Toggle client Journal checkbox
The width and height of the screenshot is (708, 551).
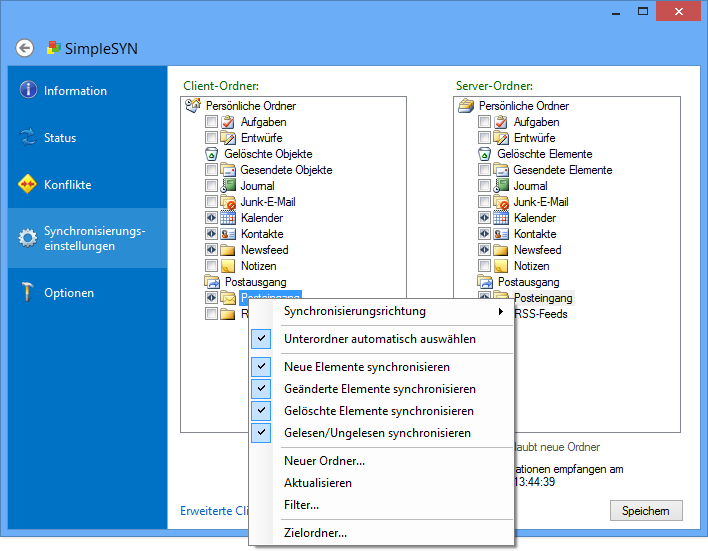coord(211,186)
